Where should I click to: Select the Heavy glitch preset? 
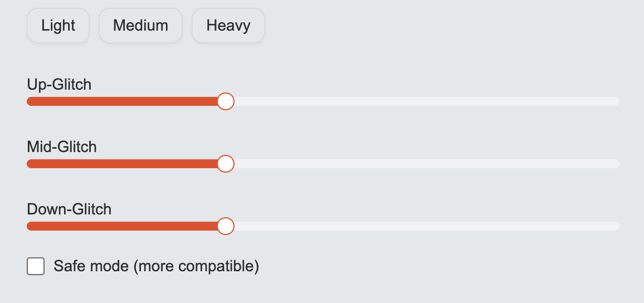point(228,26)
